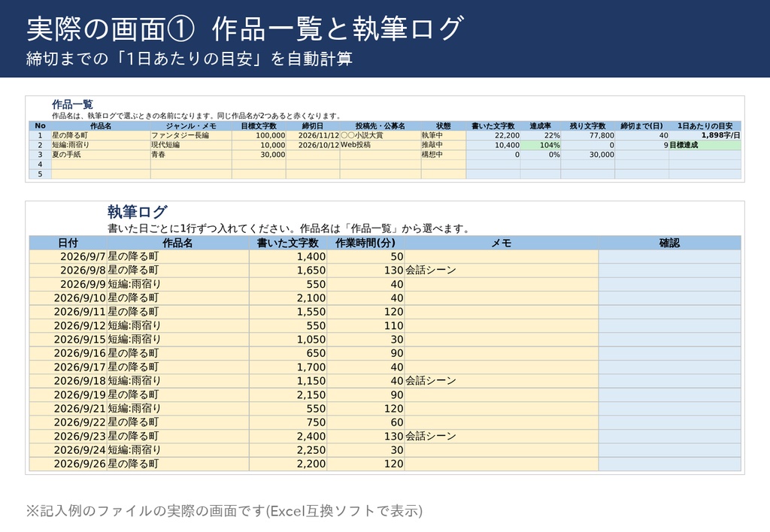Viewport: 770px width, 532px height.
Task: Click the 1,898字/日 daily guide cell
Action: (705, 135)
